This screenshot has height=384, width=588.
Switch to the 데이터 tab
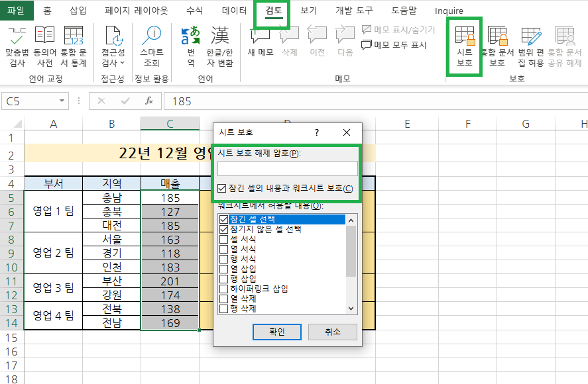[x=235, y=11]
